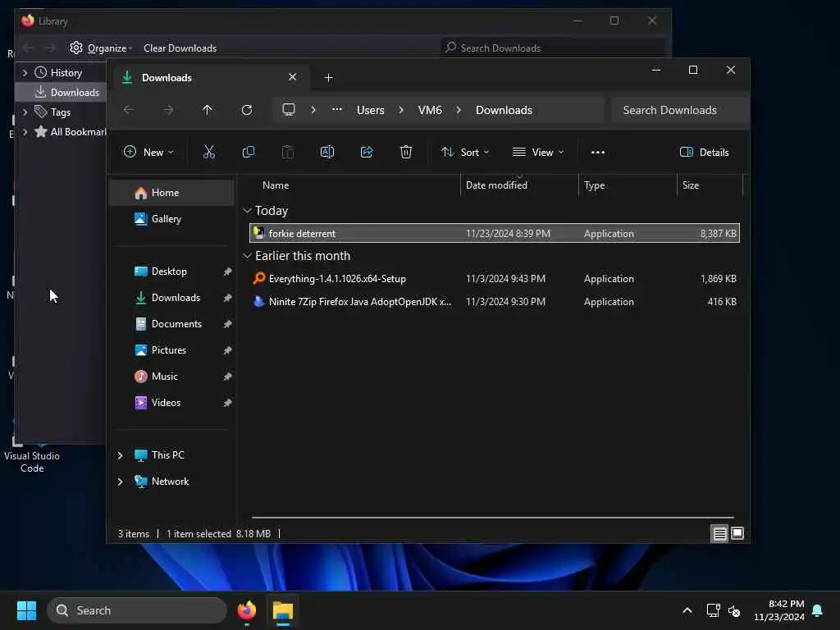Expand the This PC tree node
840x630 pixels.
coord(120,455)
